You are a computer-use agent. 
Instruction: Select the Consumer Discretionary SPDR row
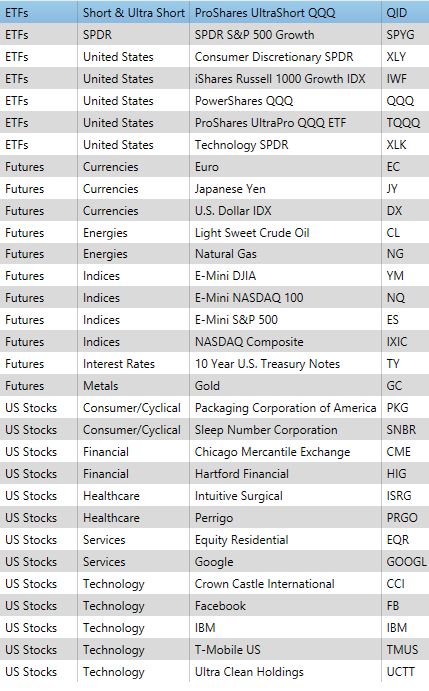coord(214,56)
